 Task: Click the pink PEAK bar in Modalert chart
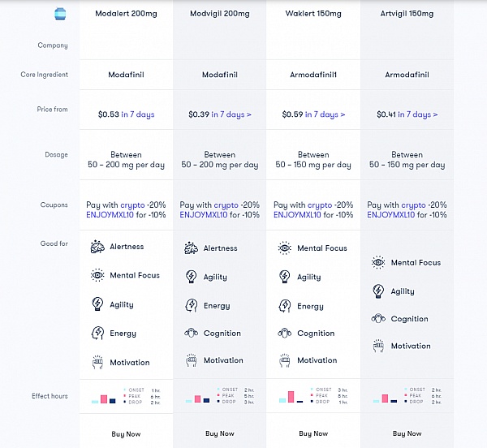(104, 399)
